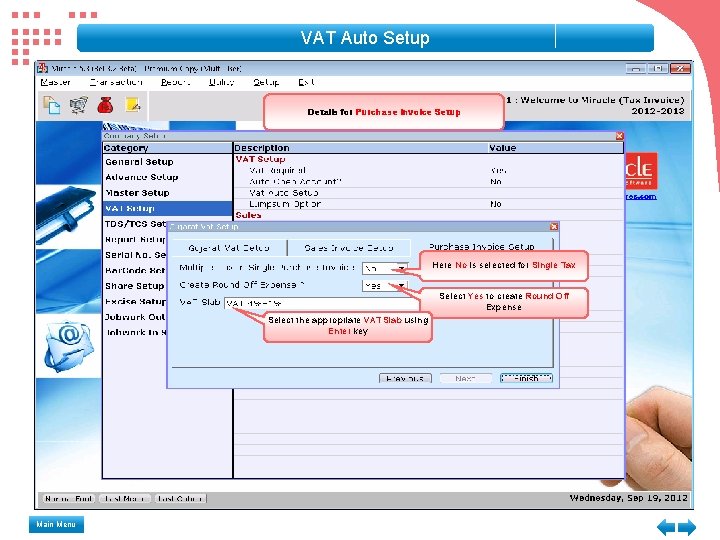720x540 pixels.
Task: Click the Lumpsum Option row
Action: tap(428, 204)
